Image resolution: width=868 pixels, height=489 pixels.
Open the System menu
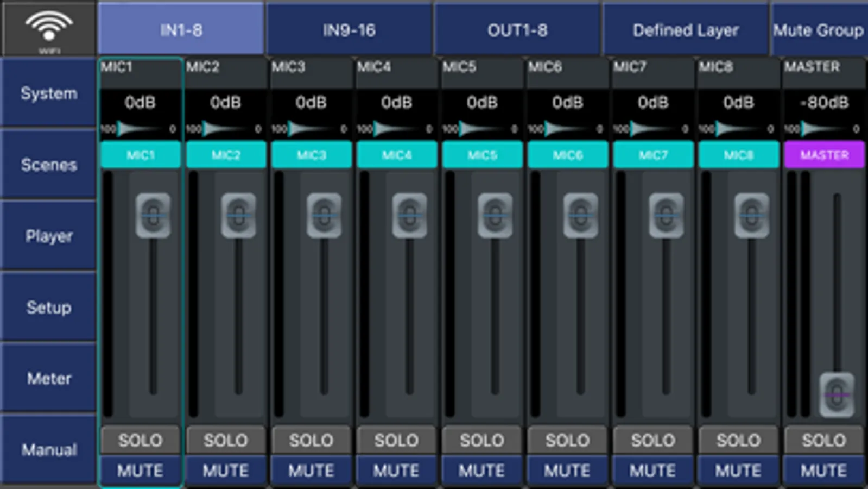pos(49,93)
